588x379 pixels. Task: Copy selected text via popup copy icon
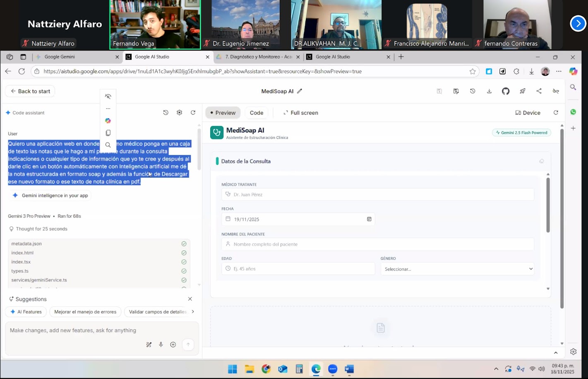[x=108, y=133]
